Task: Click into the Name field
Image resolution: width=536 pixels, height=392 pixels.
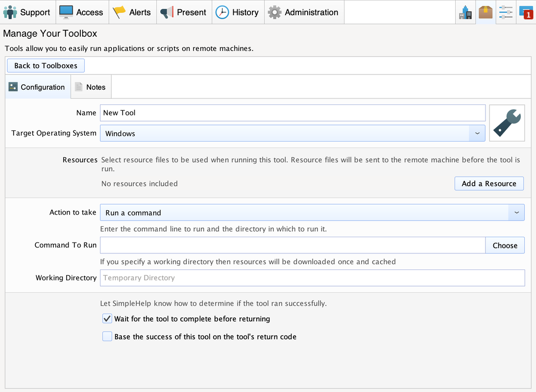Action: pyautogui.click(x=292, y=113)
